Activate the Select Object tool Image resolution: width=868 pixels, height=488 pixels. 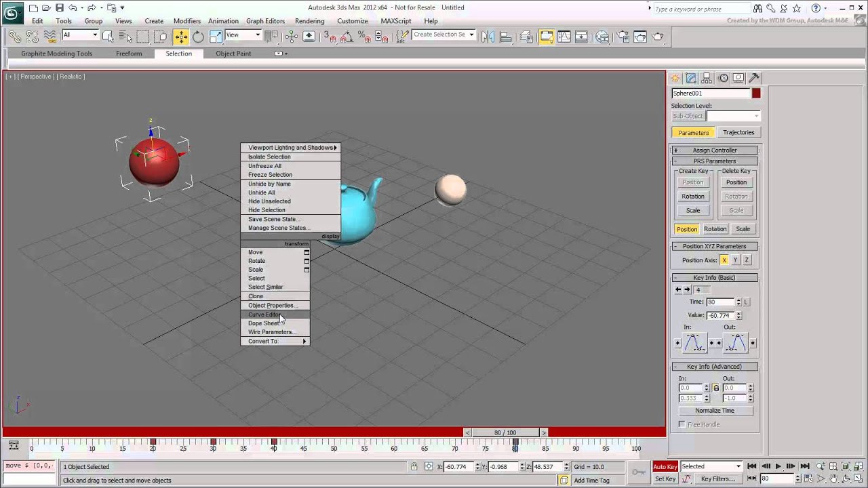pos(108,37)
